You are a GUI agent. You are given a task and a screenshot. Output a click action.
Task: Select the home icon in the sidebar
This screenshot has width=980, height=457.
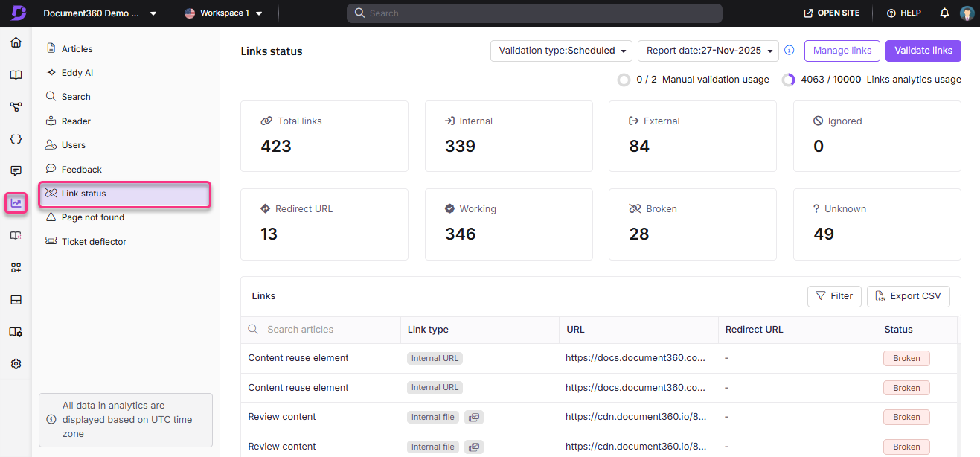pyautogui.click(x=16, y=42)
